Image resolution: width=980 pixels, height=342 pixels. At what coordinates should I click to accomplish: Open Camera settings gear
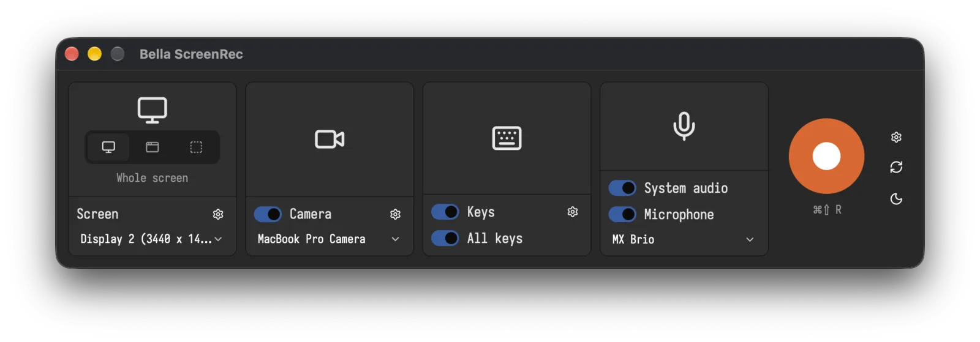point(395,214)
